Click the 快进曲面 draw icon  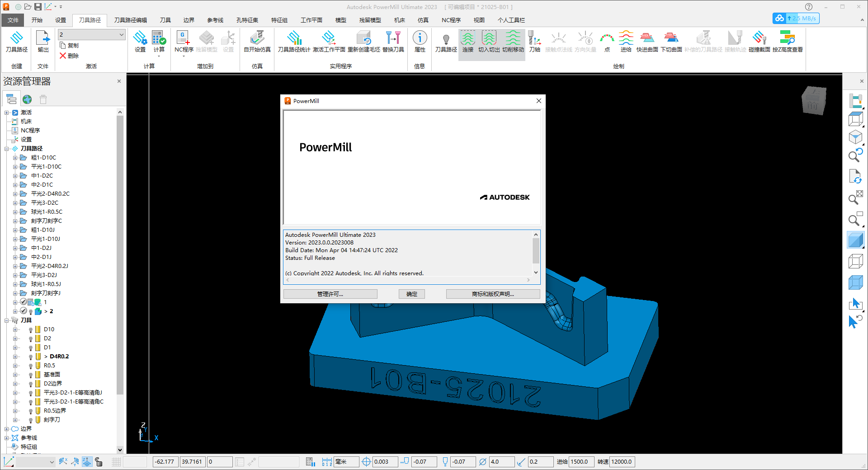[647, 42]
